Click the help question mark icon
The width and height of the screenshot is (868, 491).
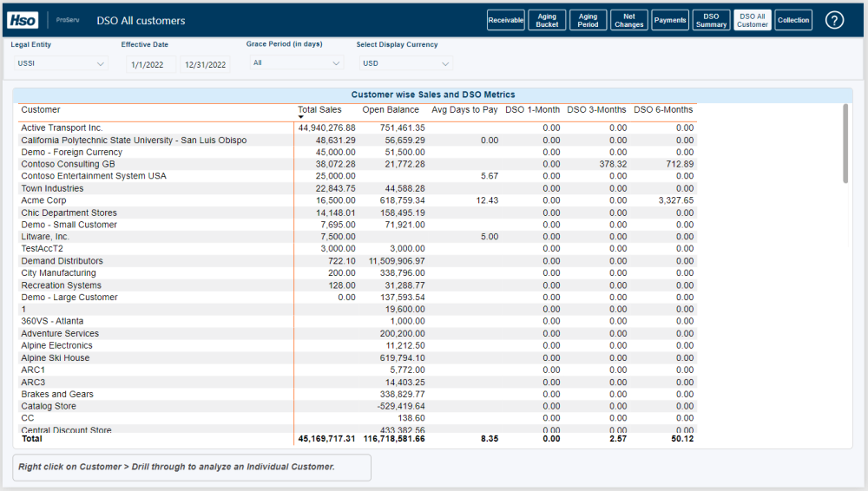tap(834, 20)
